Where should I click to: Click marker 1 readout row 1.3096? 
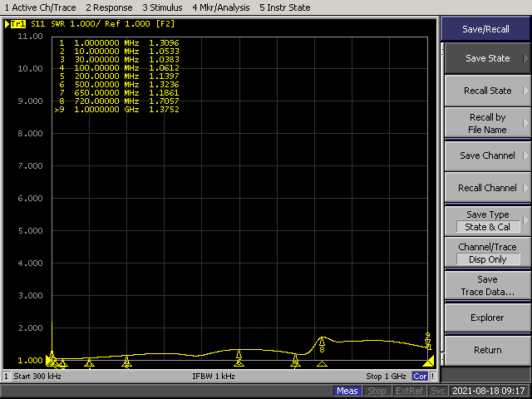119,43
